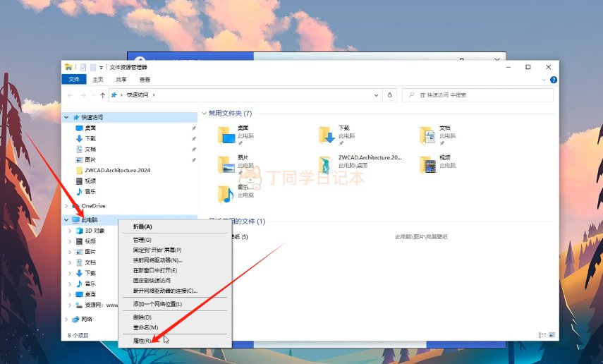
Task: Select 图片 under 快速访问 in the sidebar
Action: tap(90, 159)
